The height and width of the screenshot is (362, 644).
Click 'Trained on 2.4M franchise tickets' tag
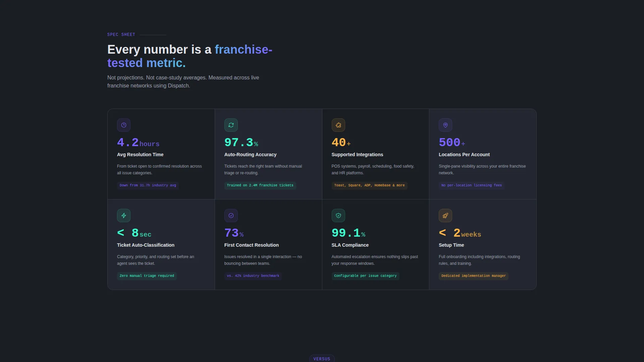260,185
